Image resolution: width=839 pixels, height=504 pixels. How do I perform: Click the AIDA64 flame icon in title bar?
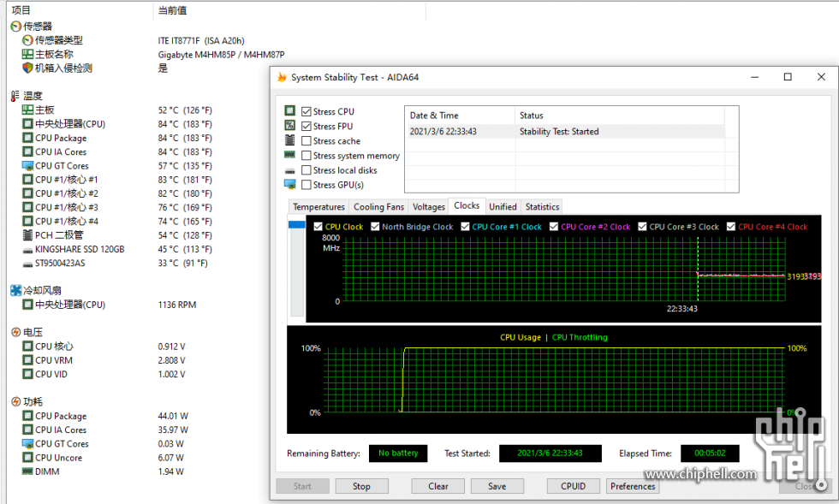(x=282, y=77)
